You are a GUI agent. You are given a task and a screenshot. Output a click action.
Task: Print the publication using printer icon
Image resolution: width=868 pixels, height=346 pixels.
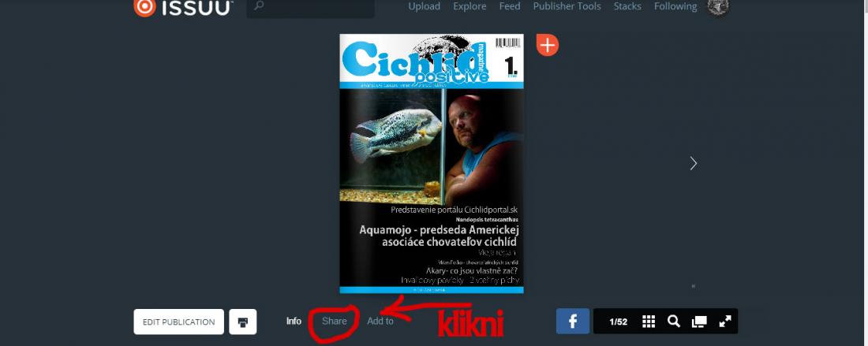pyautogui.click(x=243, y=322)
